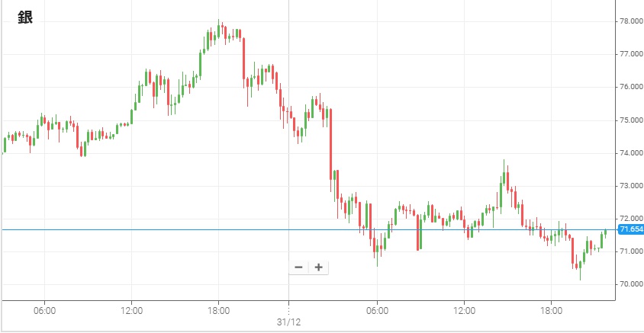Click the 74.000 price axis label
The image size is (644, 333).
pos(630,153)
